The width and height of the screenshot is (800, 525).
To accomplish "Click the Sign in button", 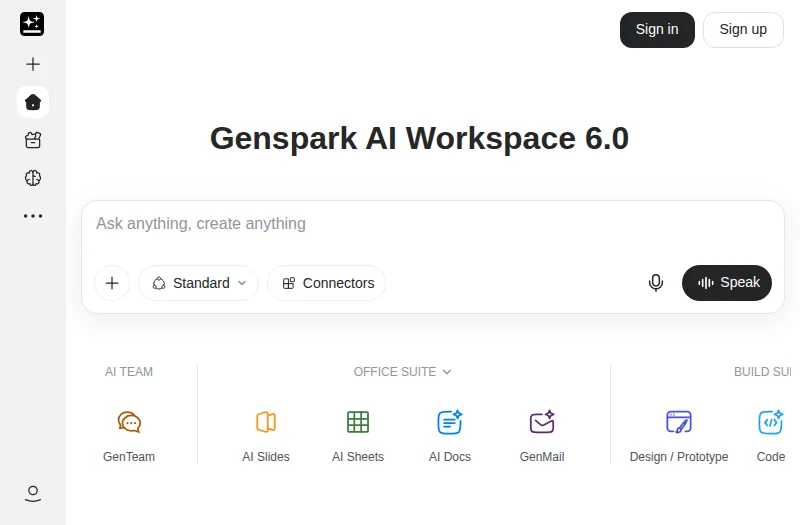I will click(x=657, y=30).
